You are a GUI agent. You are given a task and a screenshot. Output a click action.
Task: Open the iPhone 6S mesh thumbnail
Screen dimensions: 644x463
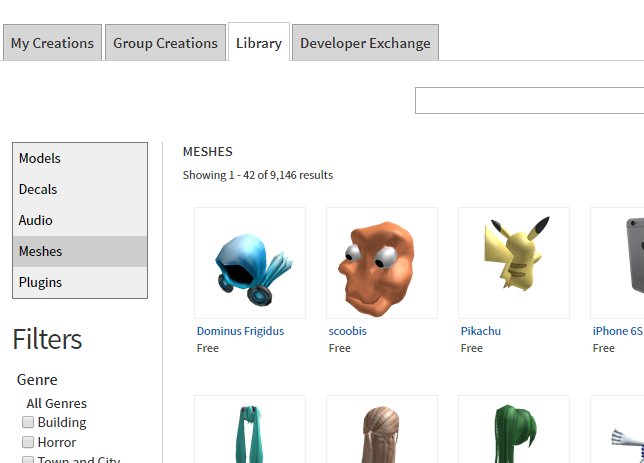pyautogui.click(x=617, y=263)
